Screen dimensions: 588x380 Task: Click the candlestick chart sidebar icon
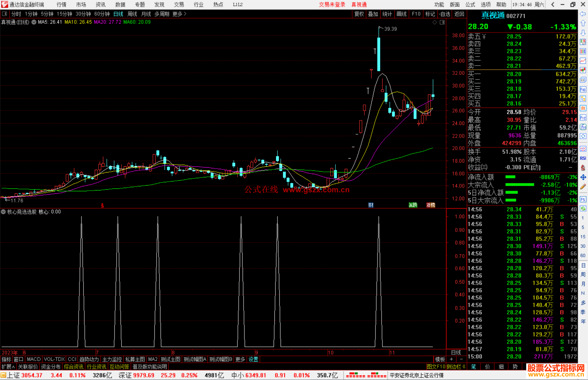[583, 70]
